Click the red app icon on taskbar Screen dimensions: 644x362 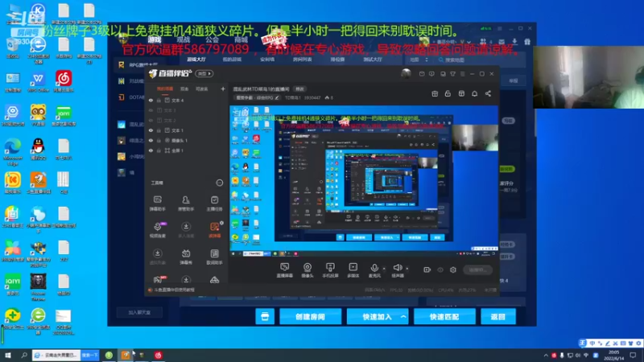158,355
